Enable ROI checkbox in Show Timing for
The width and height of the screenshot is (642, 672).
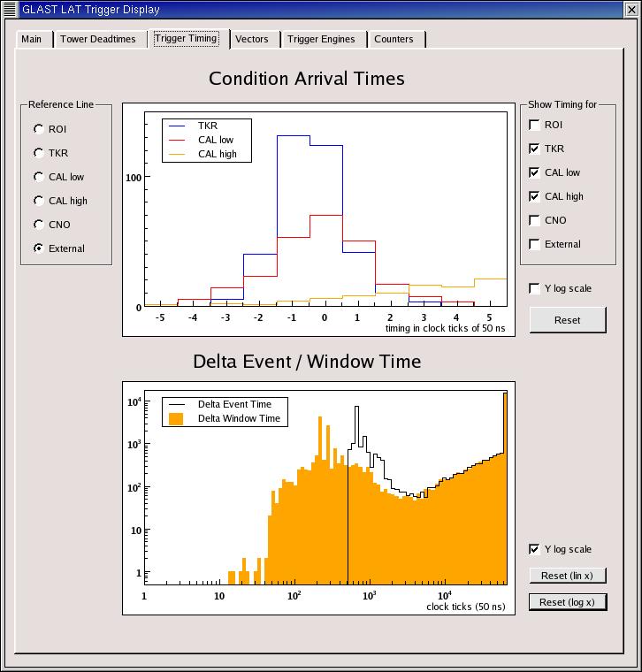[534, 126]
